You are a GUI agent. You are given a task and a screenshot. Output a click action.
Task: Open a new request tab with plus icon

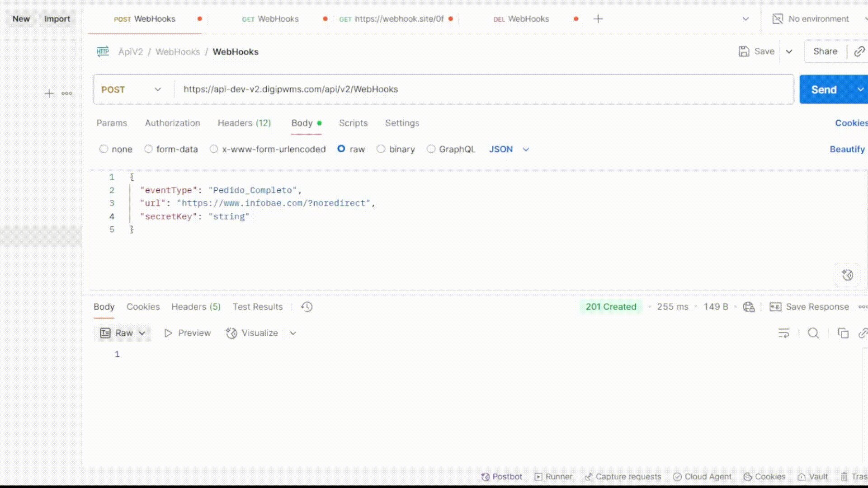(598, 19)
